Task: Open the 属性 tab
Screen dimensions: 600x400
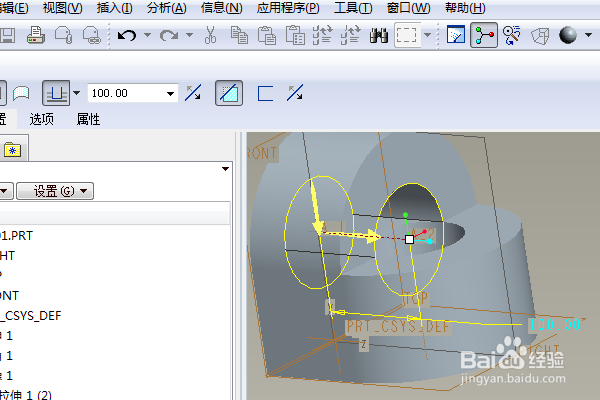Action: pyautogui.click(x=88, y=119)
